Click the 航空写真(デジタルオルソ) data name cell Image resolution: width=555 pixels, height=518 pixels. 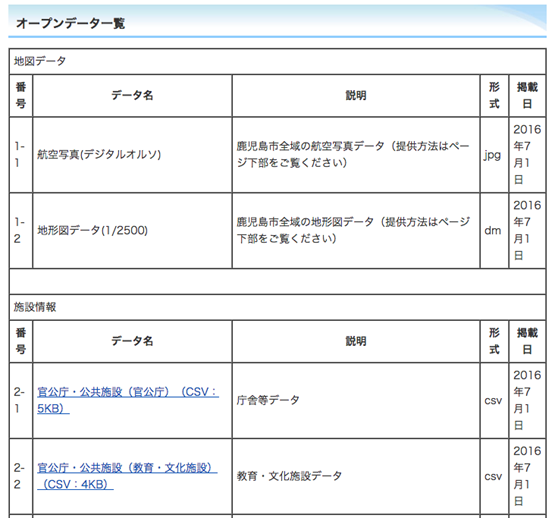coord(132,155)
